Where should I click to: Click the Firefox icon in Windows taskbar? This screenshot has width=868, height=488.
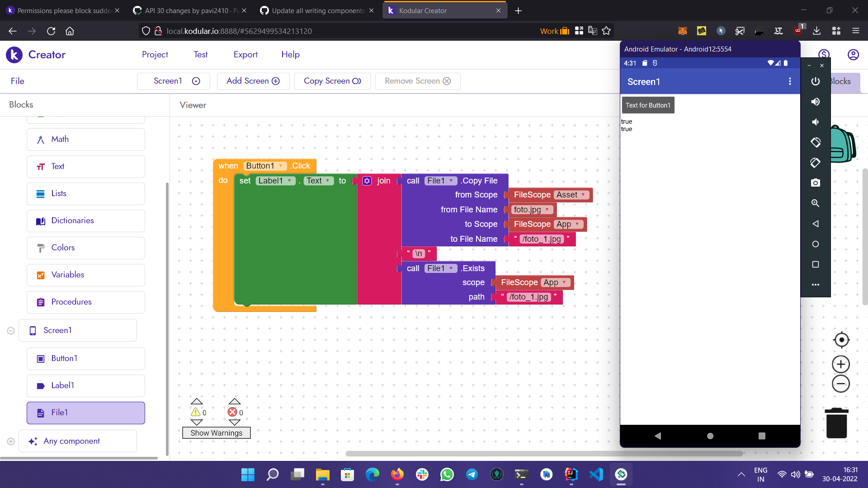(x=397, y=474)
